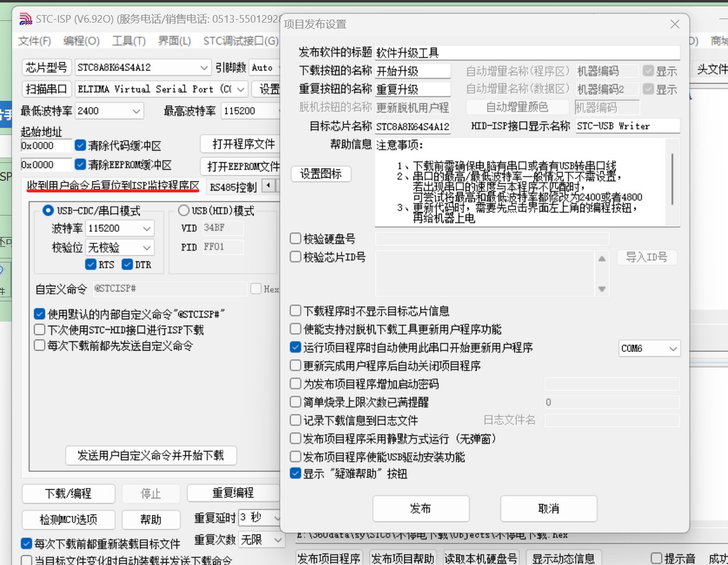
Task: Click 发送用户自定义命令并开始下载 button
Action: click(151, 455)
